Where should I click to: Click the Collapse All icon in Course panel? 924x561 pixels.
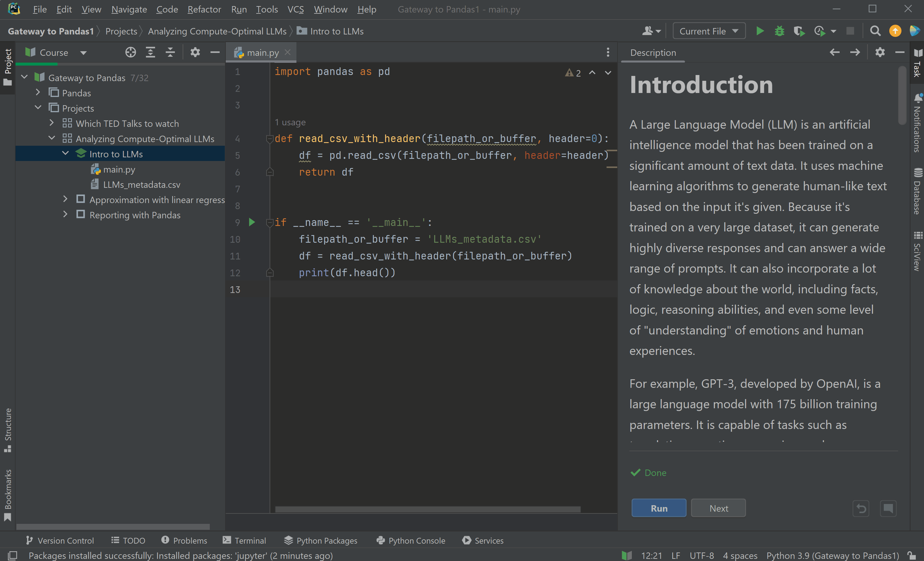[170, 52]
